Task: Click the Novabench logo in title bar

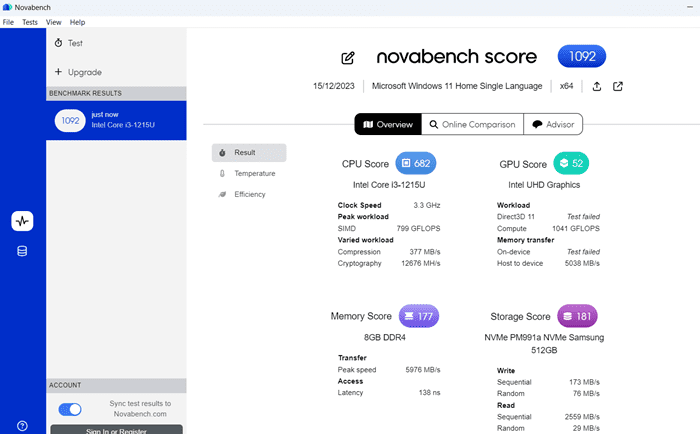Action: 7,7
